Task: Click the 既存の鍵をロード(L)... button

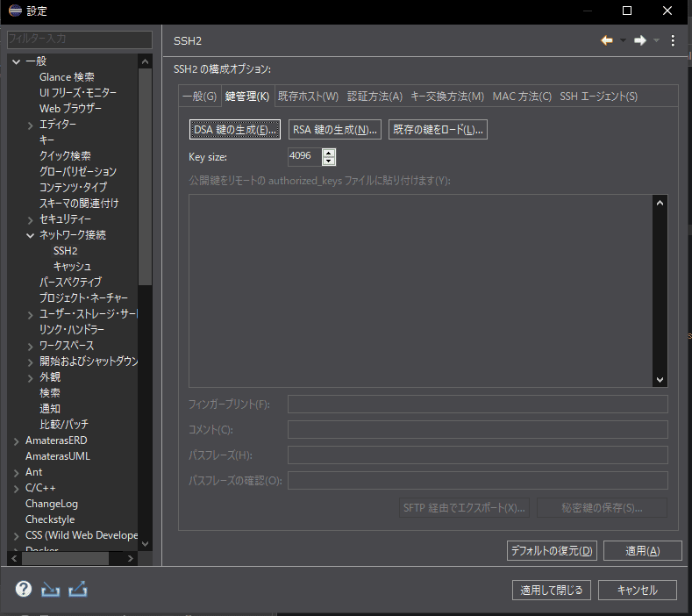Action: [x=438, y=130]
